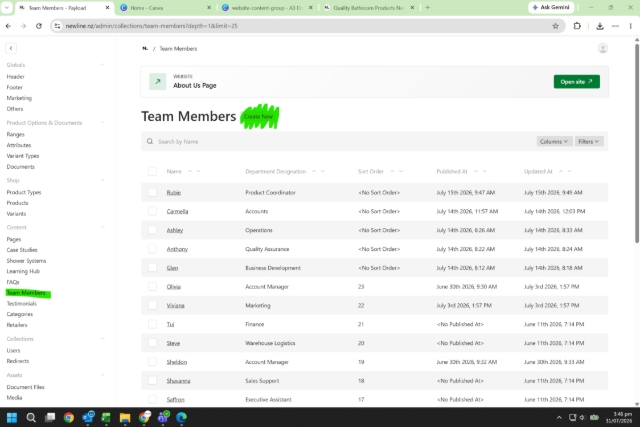The height and width of the screenshot is (427, 640).
Task: Open browser extensions icon
Action: point(577,26)
